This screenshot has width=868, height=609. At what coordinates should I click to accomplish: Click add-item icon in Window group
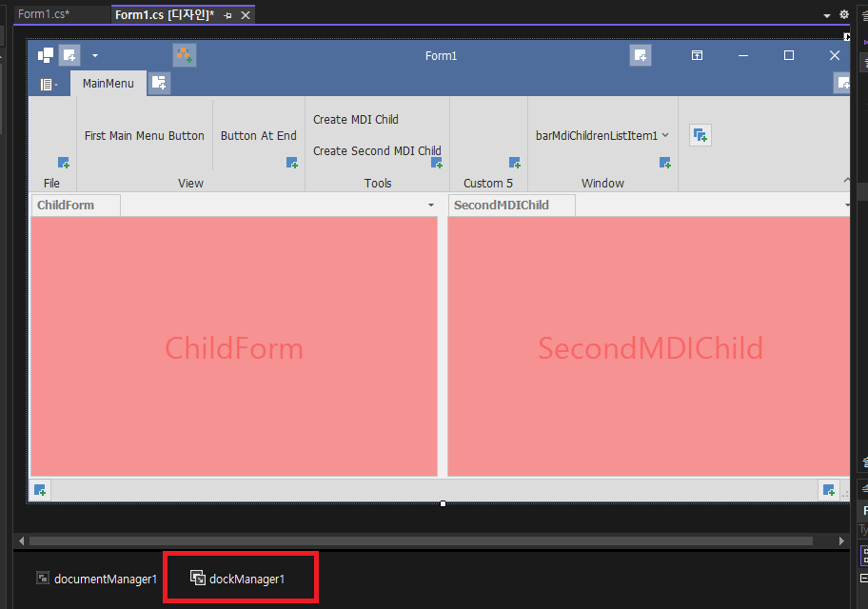[665, 163]
